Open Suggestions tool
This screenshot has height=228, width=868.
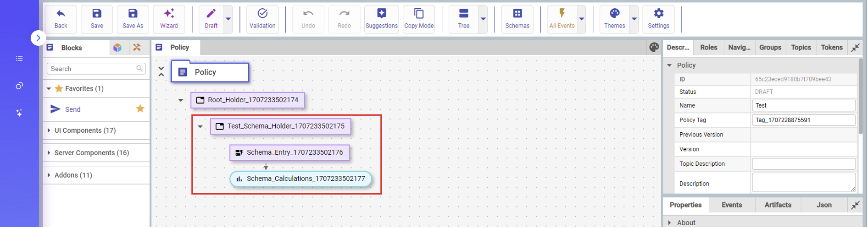click(x=381, y=19)
